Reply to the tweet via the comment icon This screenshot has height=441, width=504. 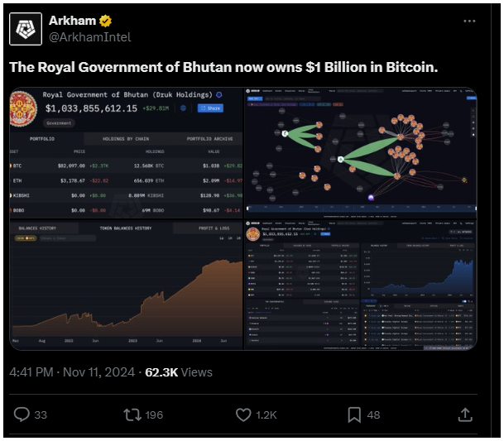point(22,415)
